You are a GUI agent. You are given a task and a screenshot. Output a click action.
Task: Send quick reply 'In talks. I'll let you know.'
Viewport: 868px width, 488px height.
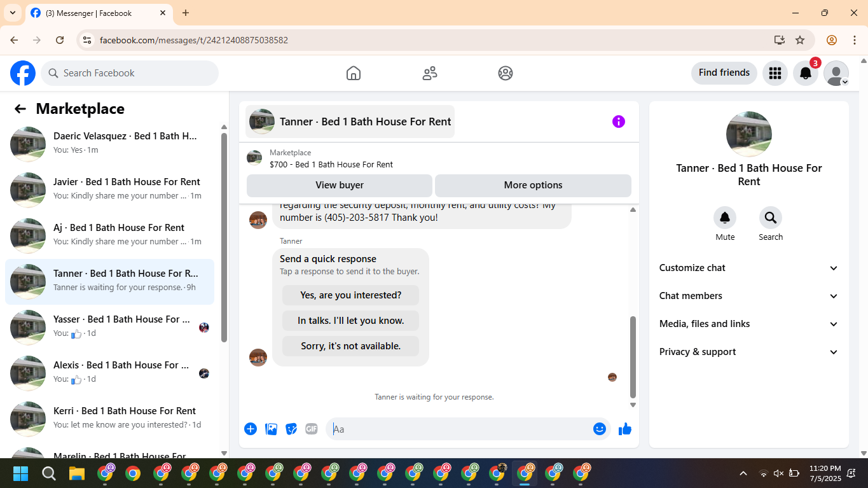(x=351, y=321)
